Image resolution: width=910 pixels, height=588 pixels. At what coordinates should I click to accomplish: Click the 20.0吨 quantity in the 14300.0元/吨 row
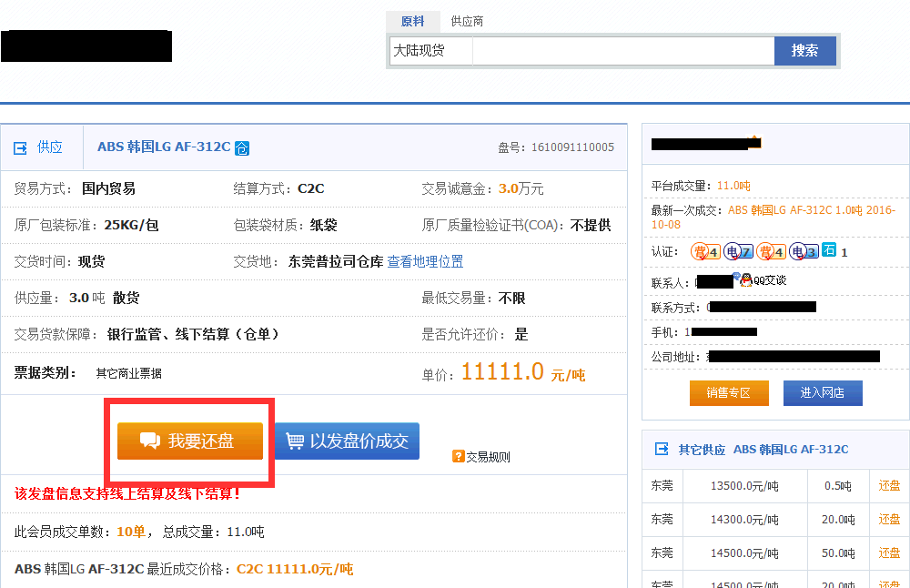(x=838, y=520)
